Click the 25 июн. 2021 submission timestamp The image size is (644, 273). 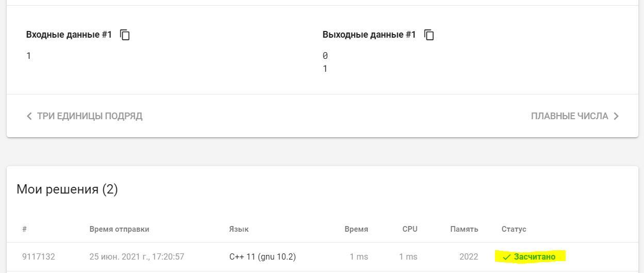pyautogui.click(x=137, y=256)
